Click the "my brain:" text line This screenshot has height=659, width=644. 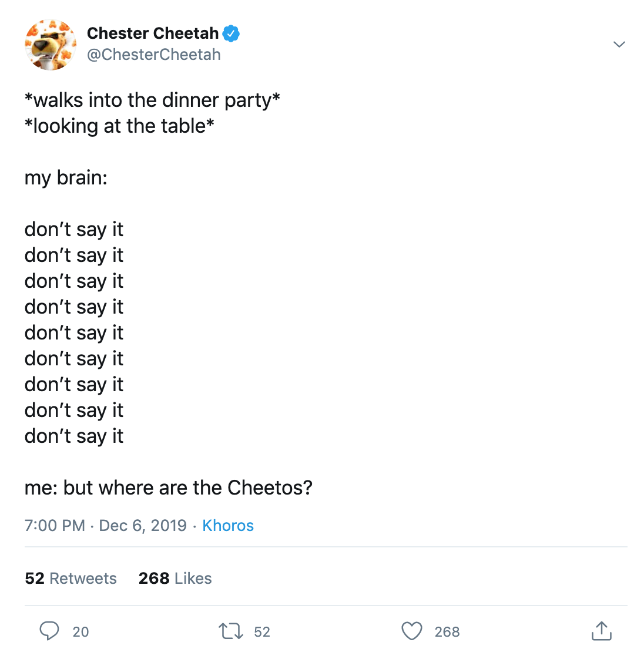pos(66,177)
